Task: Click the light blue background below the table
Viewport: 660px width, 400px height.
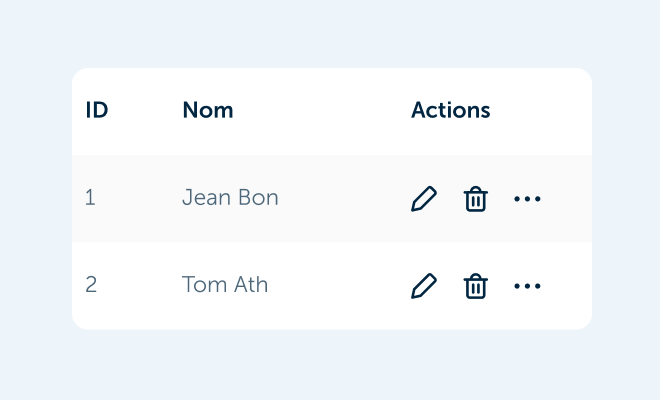Action: click(330, 365)
